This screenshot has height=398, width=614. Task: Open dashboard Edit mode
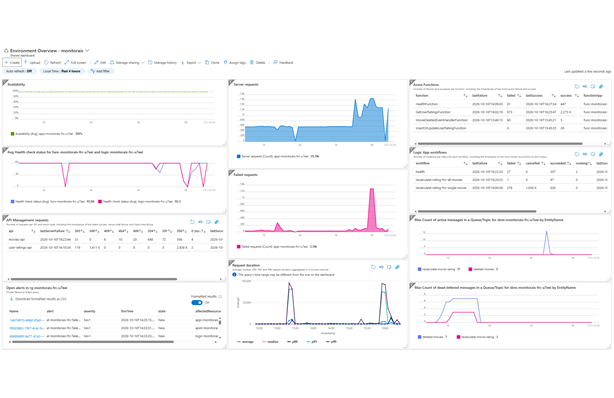[100, 63]
